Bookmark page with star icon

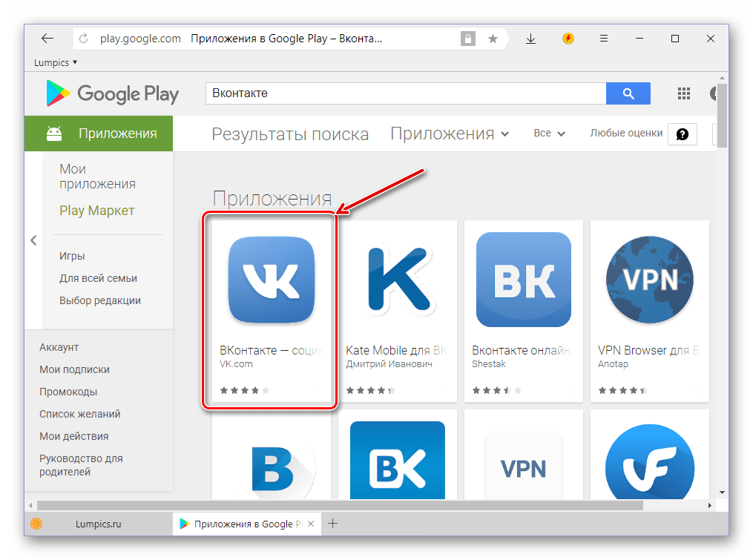[x=493, y=39]
